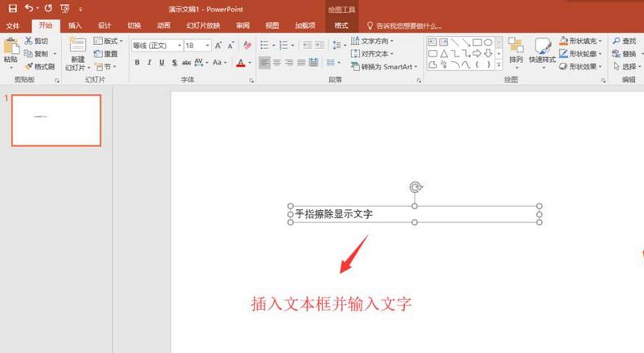Click Convert to SmartArt (转换为 SmartArt) button

[x=384, y=66]
